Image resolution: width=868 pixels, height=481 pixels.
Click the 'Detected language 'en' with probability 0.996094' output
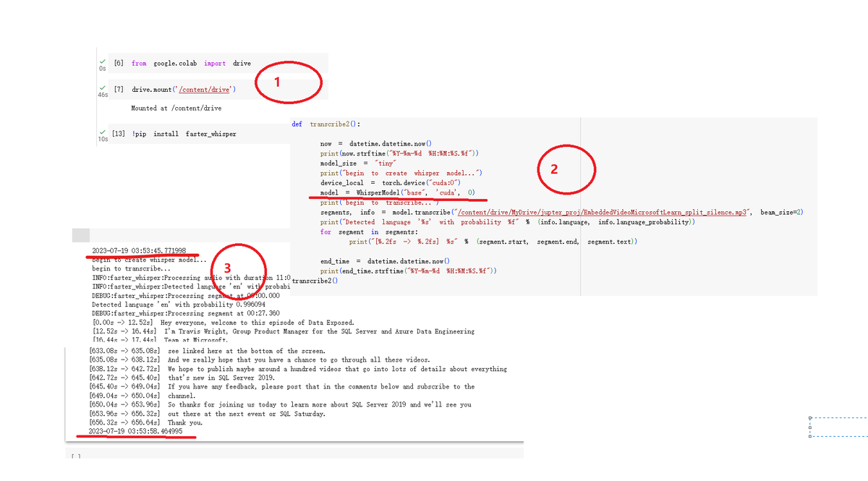pyautogui.click(x=179, y=305)
